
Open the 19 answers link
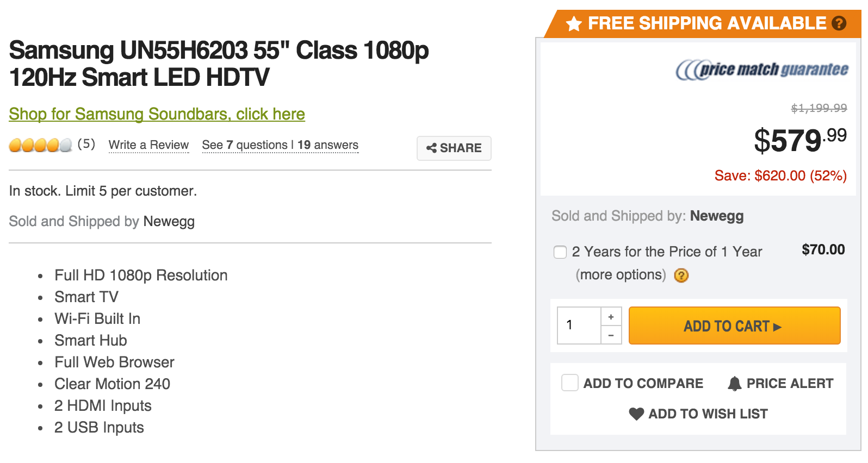[327, 145]
